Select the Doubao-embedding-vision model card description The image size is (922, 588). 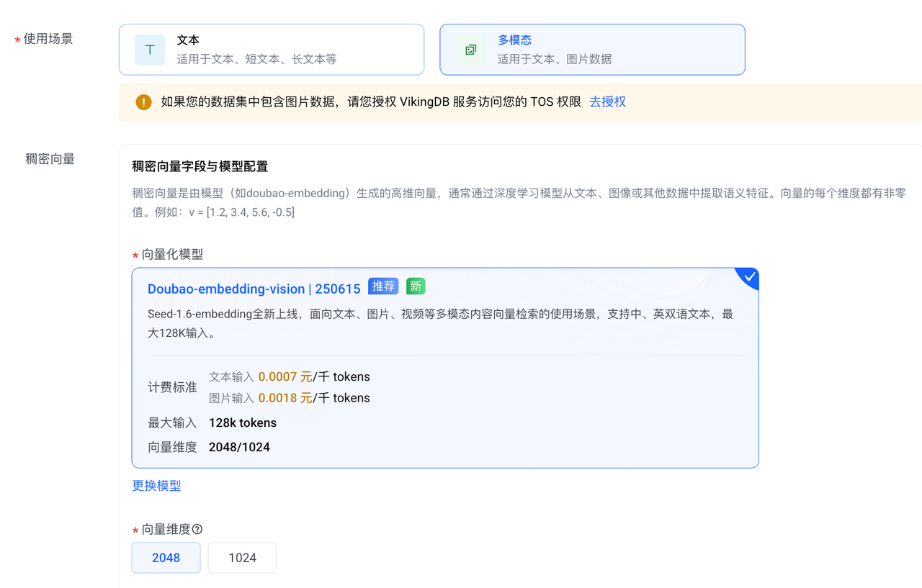point(440,324)
